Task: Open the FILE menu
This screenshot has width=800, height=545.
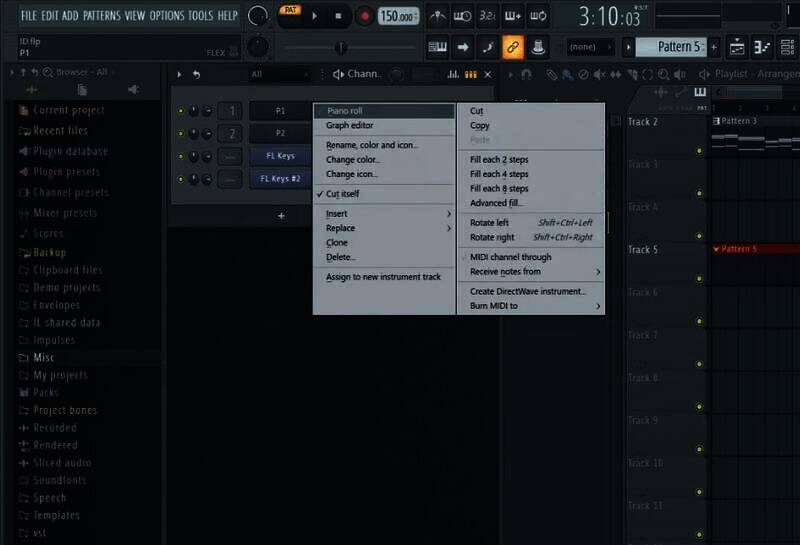Action: [x=29, y=16]
